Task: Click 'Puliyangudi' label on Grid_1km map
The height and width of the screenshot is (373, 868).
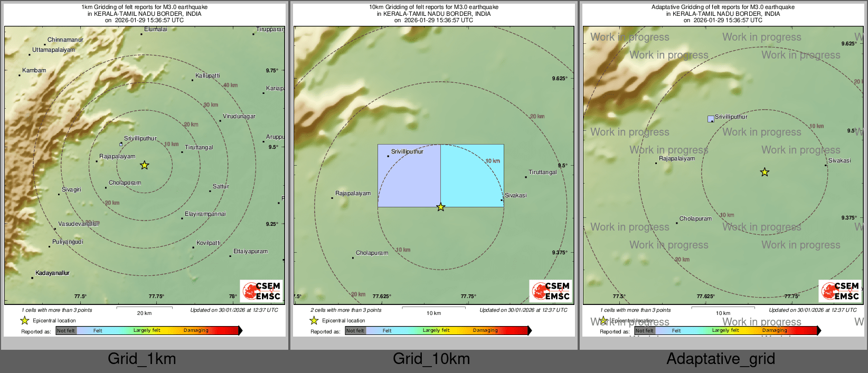Action: [68, 242]
